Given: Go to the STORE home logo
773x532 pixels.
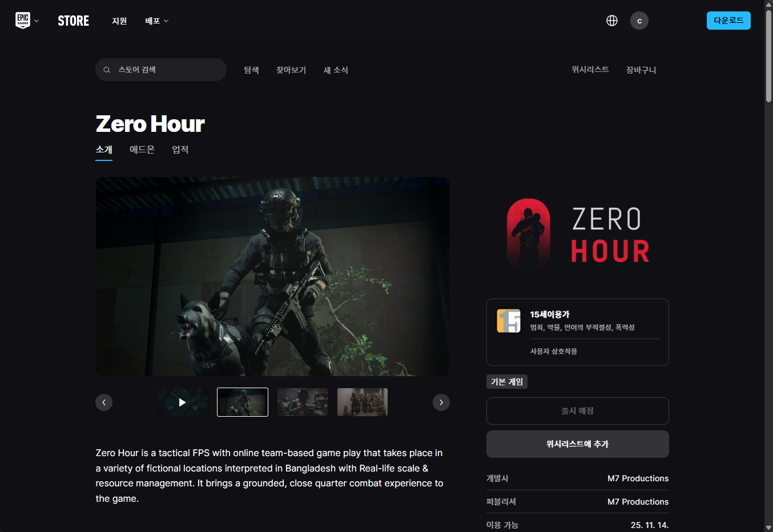Looking at the screenshot, I should (x=74, y=21).
